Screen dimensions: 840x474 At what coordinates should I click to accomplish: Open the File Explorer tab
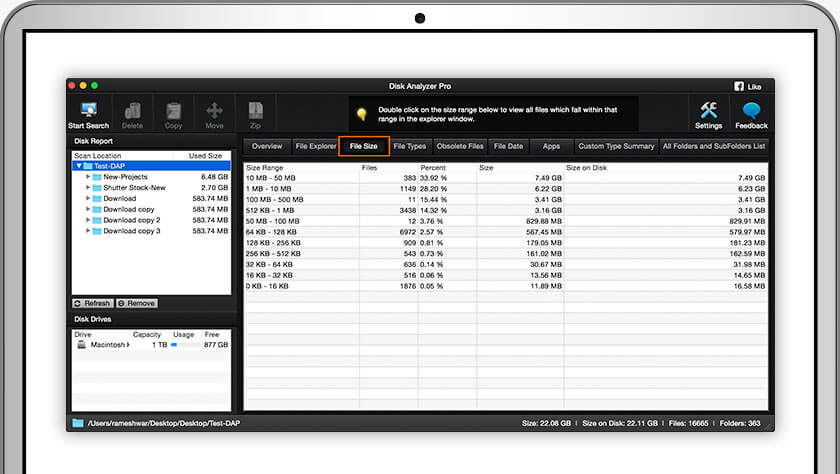click(x=316, y=146)
